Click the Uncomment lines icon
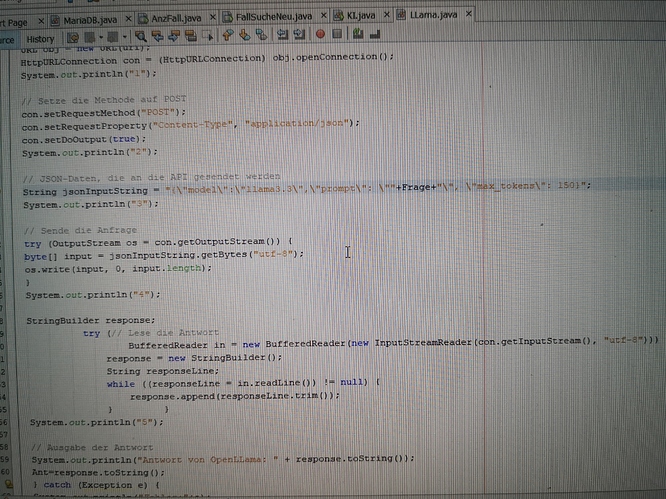Viewport: 666px width, 499px height. tap(375, 33)
